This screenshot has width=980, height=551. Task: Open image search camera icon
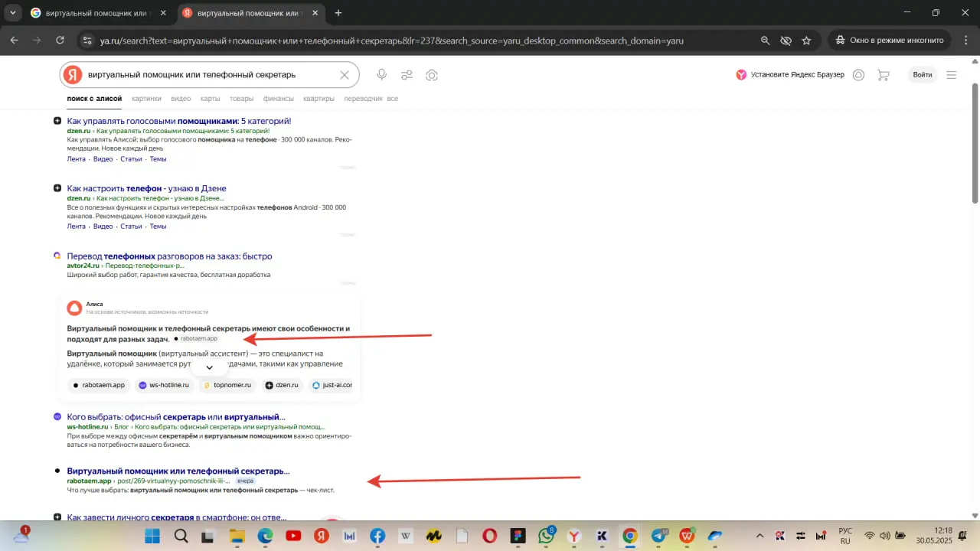coord(432,75)
